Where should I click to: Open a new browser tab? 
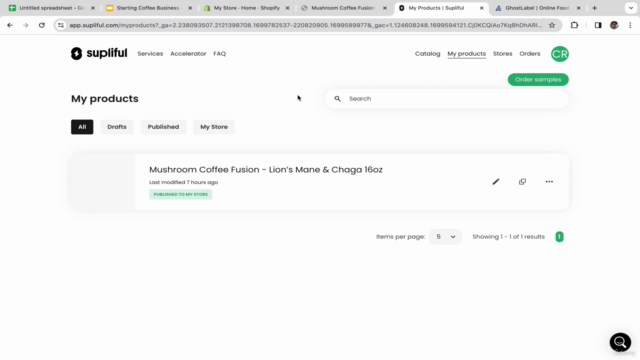pos(594,8)
